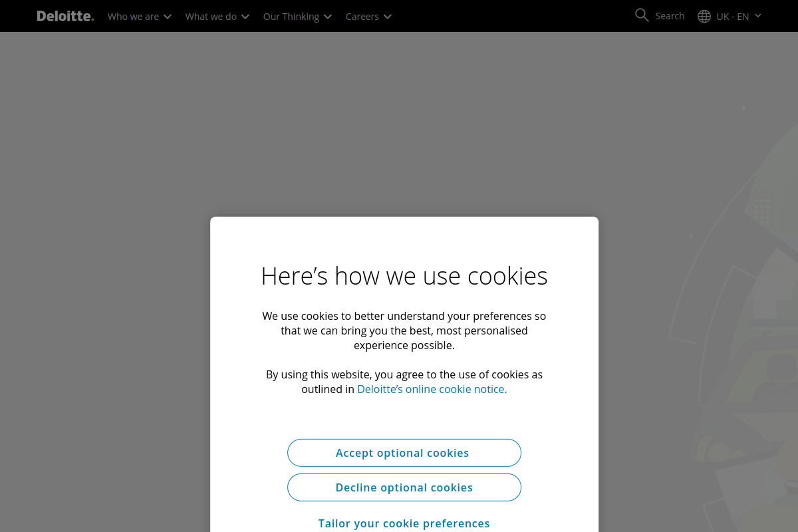This screenshot has width=798, height=532.
Task: Click the Deloitte logo
Action: click(x=65, y=16)
